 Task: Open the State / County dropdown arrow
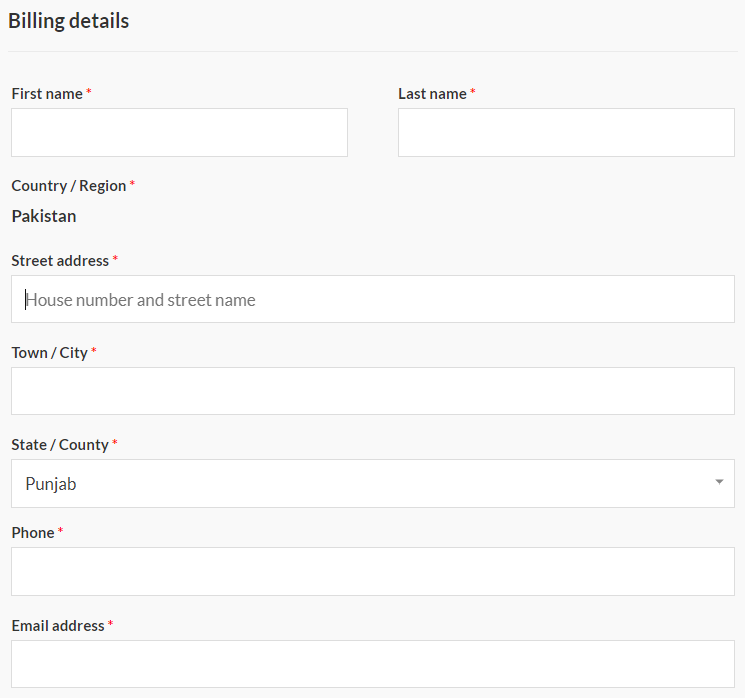(x=719, y=482)
